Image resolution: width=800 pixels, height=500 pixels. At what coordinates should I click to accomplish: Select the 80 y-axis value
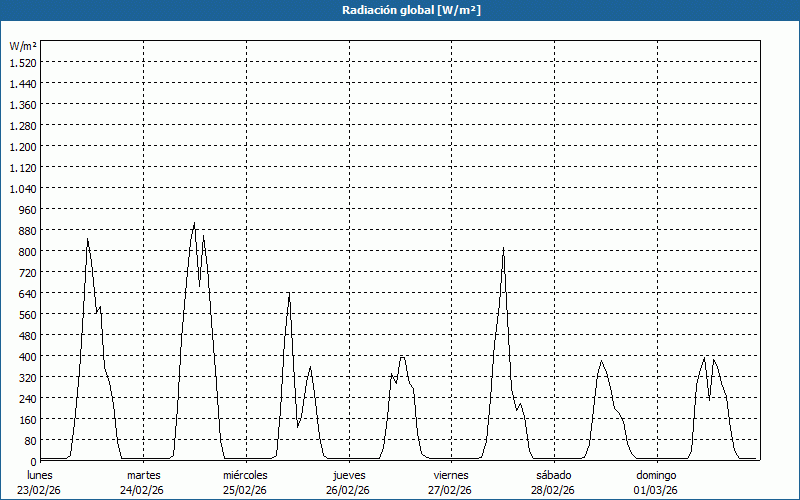point(31,440)
